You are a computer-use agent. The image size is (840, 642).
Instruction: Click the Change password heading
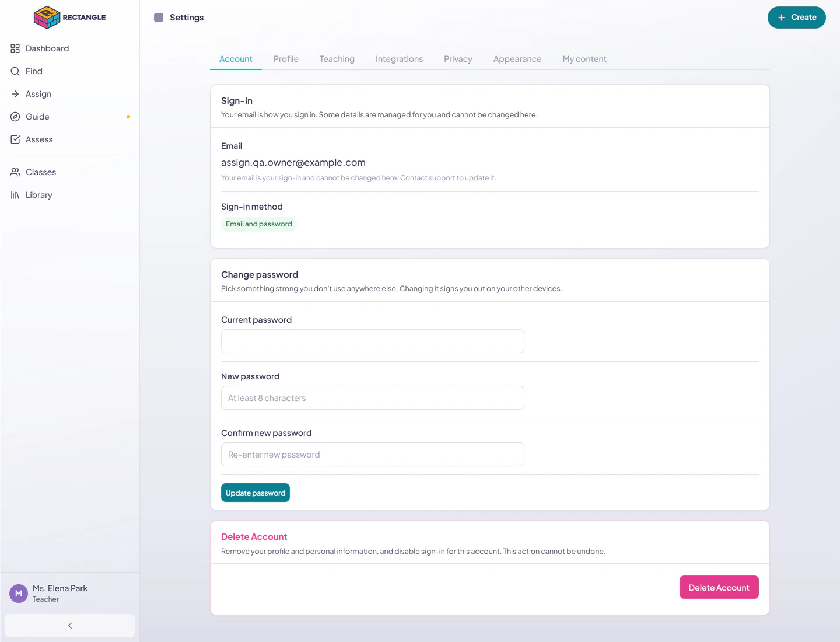point(260,275)
